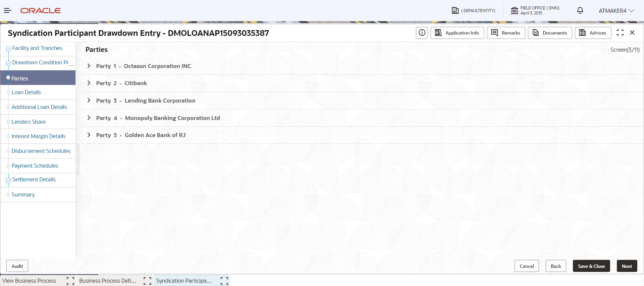The image size is (644, 286).
Task: Click Save & Close
Action: 591,266
